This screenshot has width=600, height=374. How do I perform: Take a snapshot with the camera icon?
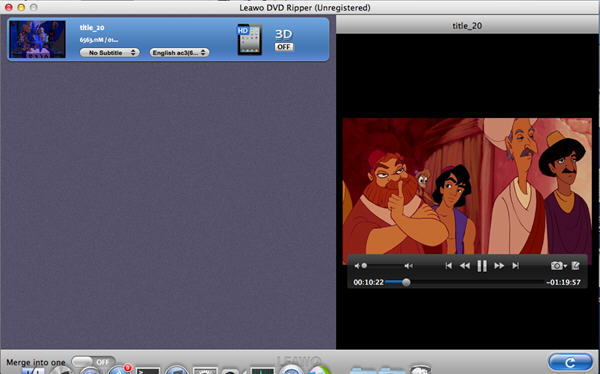[557, 266]
